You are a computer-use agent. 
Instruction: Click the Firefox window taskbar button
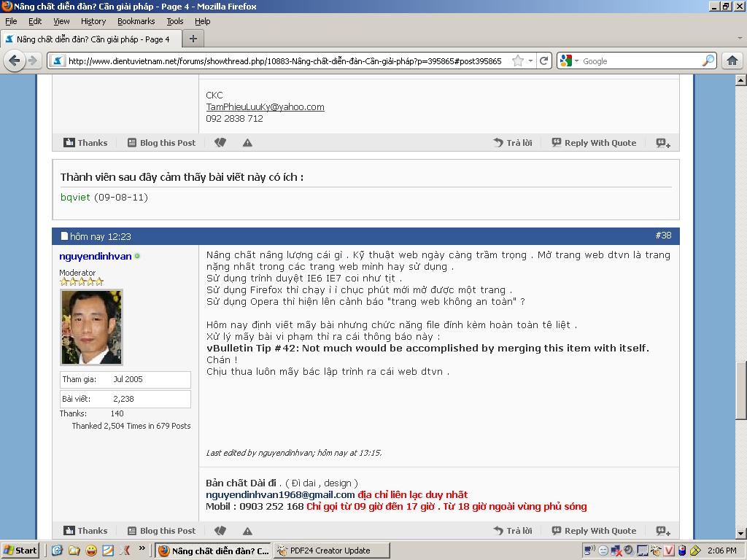pyautogui.click(x=213, y=551)
